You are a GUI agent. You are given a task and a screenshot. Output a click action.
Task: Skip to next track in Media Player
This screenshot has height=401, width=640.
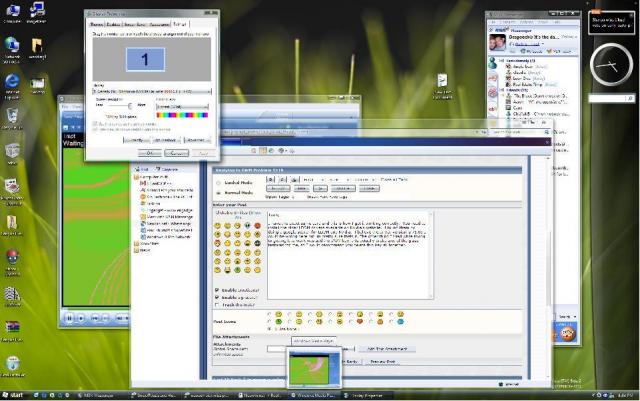tap(105, 318)
